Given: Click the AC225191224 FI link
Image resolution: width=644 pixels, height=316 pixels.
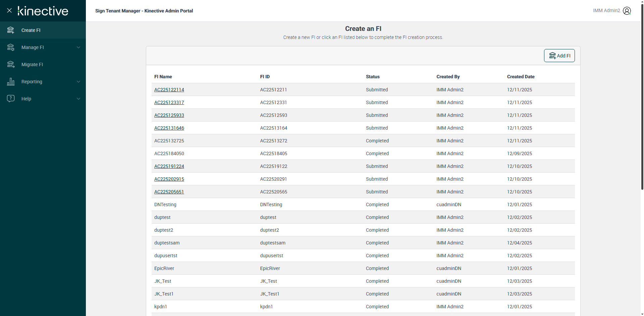Looking at the screenshot, I should tap(169, 166).
